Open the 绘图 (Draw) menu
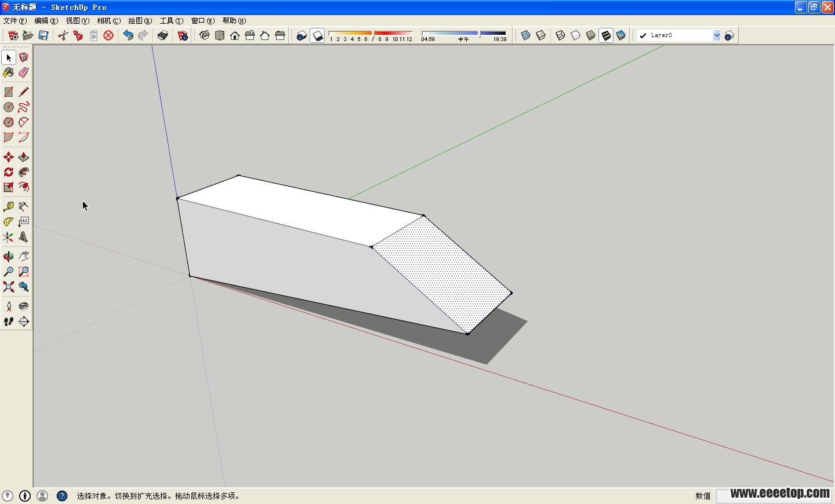 click(140, 21)
